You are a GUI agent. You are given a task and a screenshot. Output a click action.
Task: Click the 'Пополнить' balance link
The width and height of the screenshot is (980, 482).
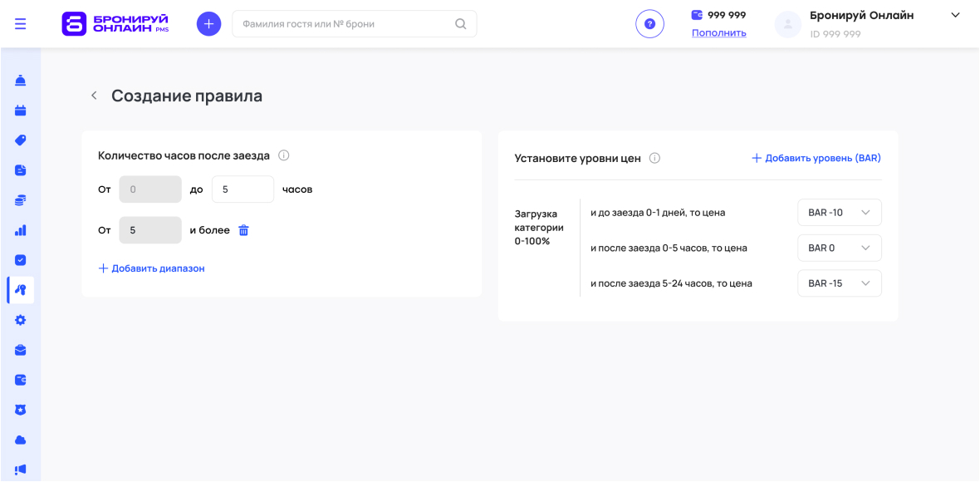click(x=718, y=33)
